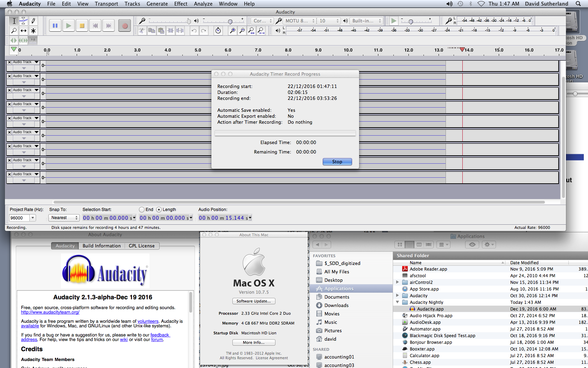This screenshot has height=368, width=588.
Task: Collapse the Audacity Nightly folder
Action: click(397, 302)
